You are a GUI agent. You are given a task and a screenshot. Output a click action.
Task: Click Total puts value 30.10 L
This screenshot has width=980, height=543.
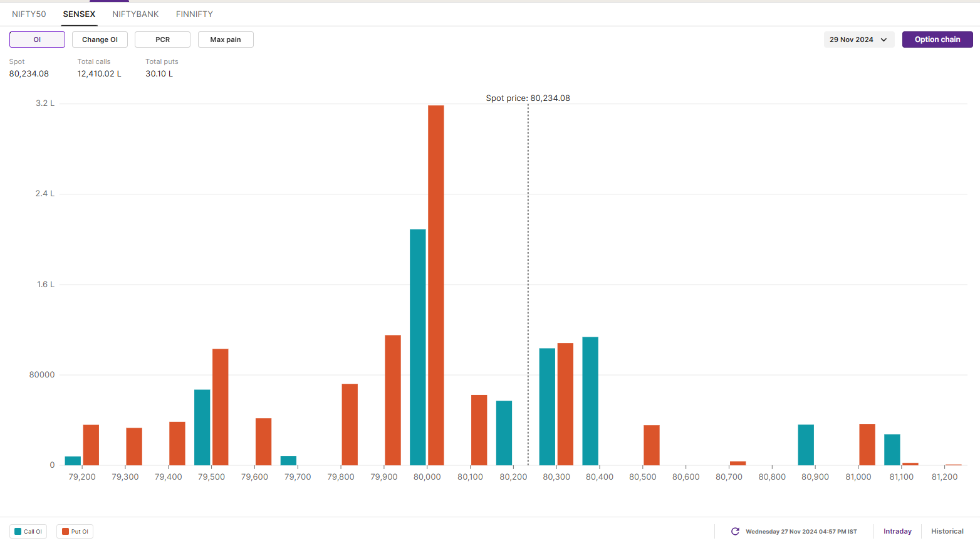159,73
